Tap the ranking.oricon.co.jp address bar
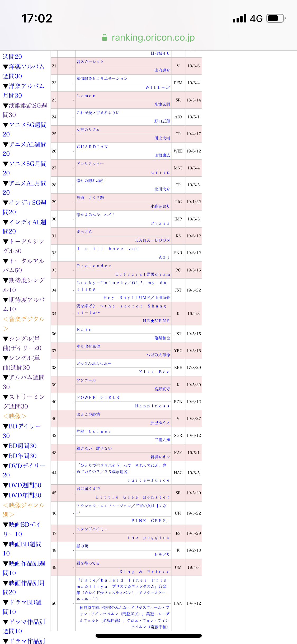This screenshot has width=297, height=644. pos(148,38)
